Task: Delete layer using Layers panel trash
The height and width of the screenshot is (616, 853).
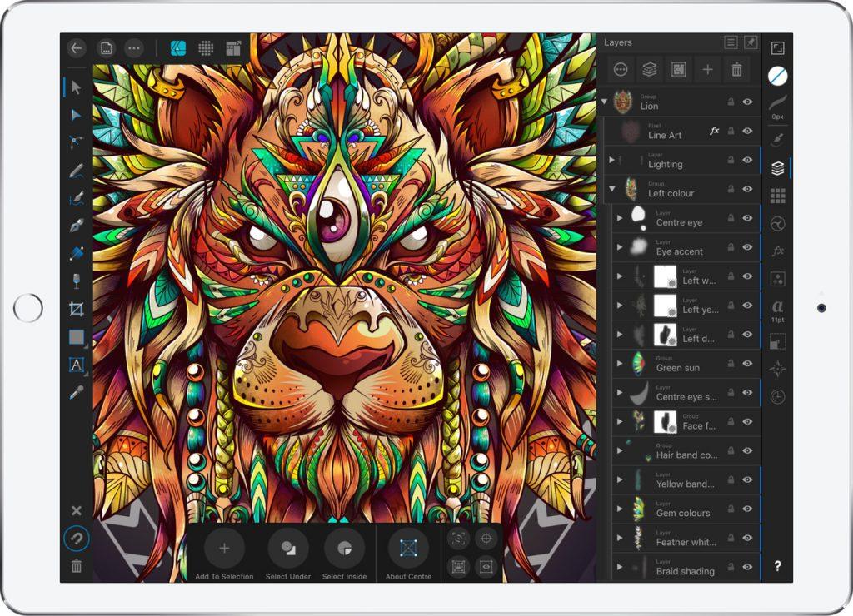Action: click(x=736, y=71)
